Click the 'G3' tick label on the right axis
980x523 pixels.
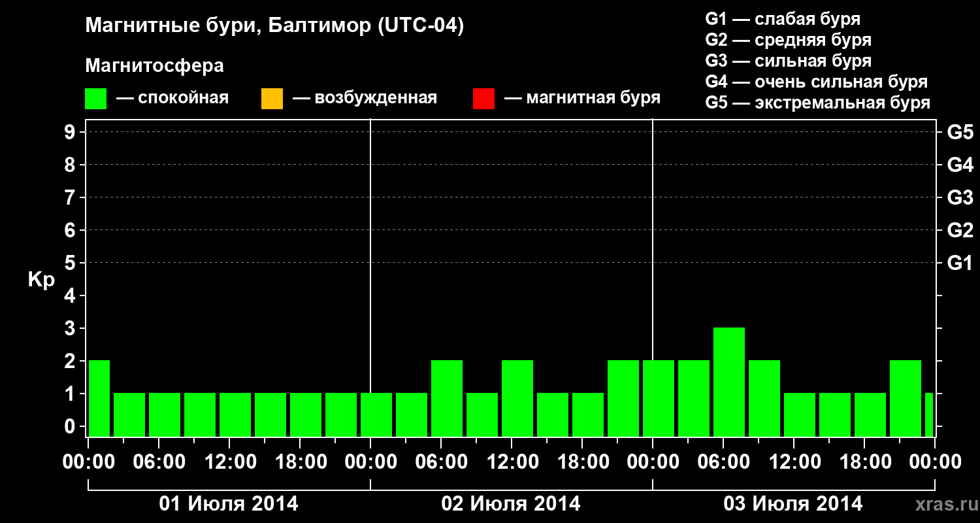coord(960,198)
